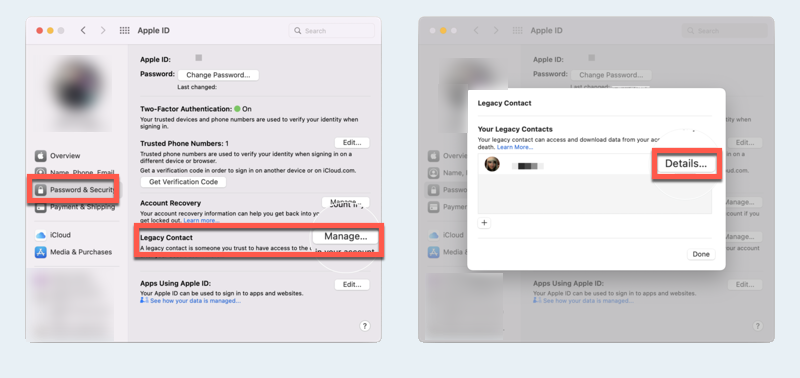This screenshot has height=378, width=800.
Task: Open the show-all grid icon in left window
Action: [x=124, y=31]
